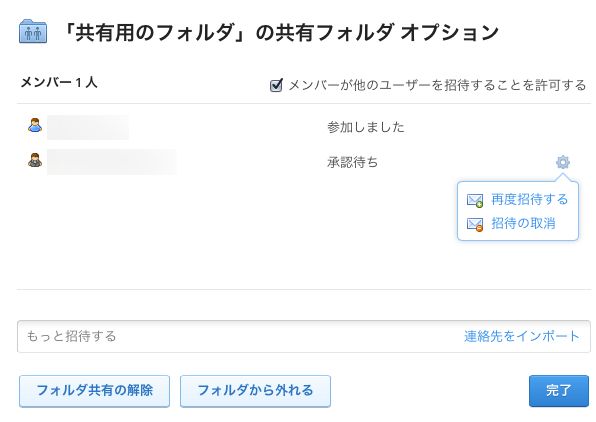596x422 pixels.
Task: Click the blue user avatar of joined member
Action: click(35, 125)
